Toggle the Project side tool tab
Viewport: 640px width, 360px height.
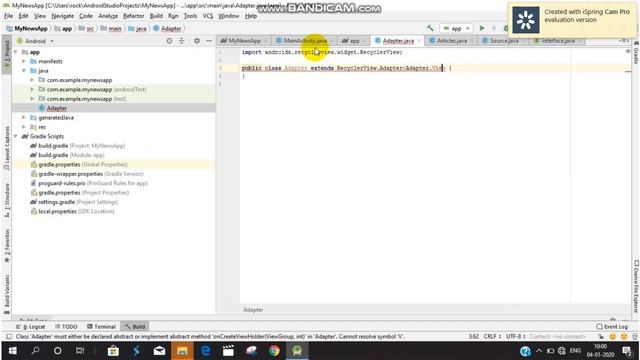point(7,53)
